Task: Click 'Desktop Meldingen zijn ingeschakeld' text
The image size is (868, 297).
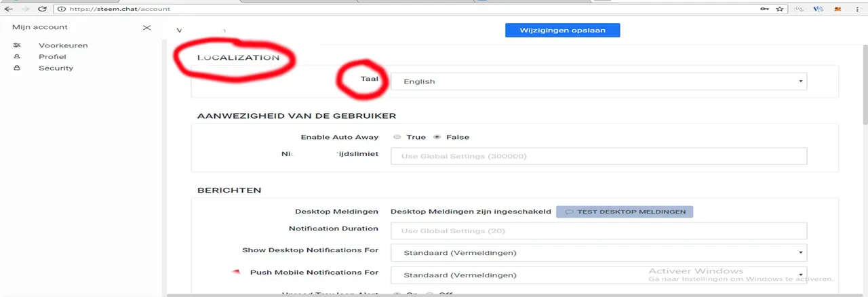Action: click(471, 212)
